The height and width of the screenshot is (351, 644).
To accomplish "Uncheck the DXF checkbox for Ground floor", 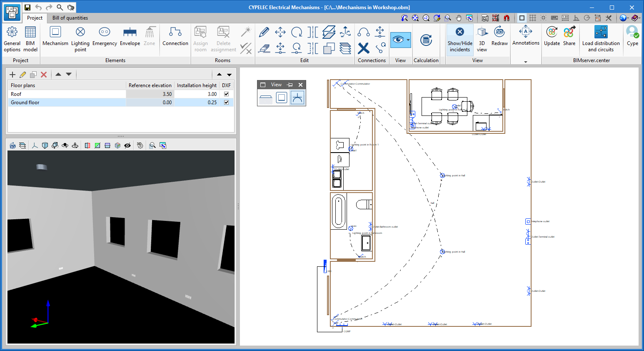I will [227, 102].
